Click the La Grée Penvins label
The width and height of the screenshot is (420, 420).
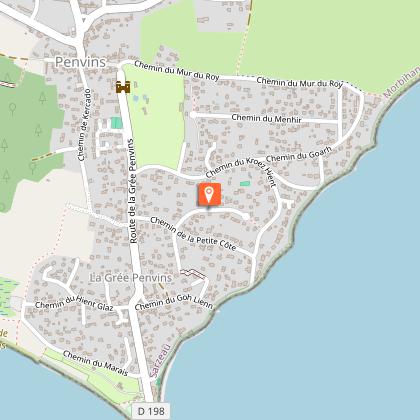(131, 278)
